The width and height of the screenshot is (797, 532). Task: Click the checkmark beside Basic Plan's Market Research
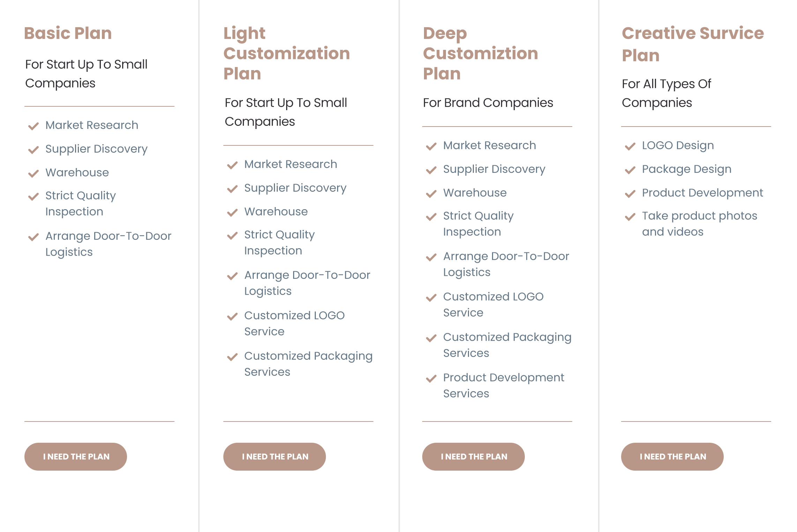pyautogui.click(x=33, y=126)
